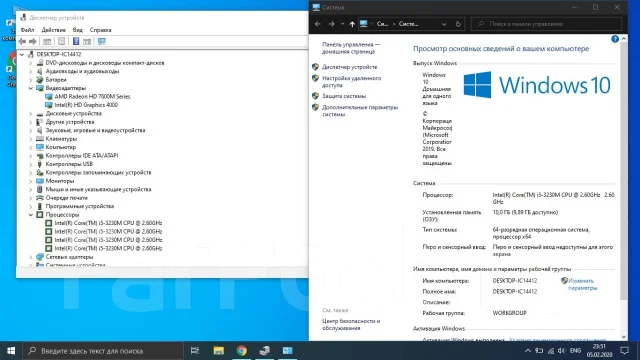Select Другие устройства category
640x360 pixels.
(x=70, y=122)
